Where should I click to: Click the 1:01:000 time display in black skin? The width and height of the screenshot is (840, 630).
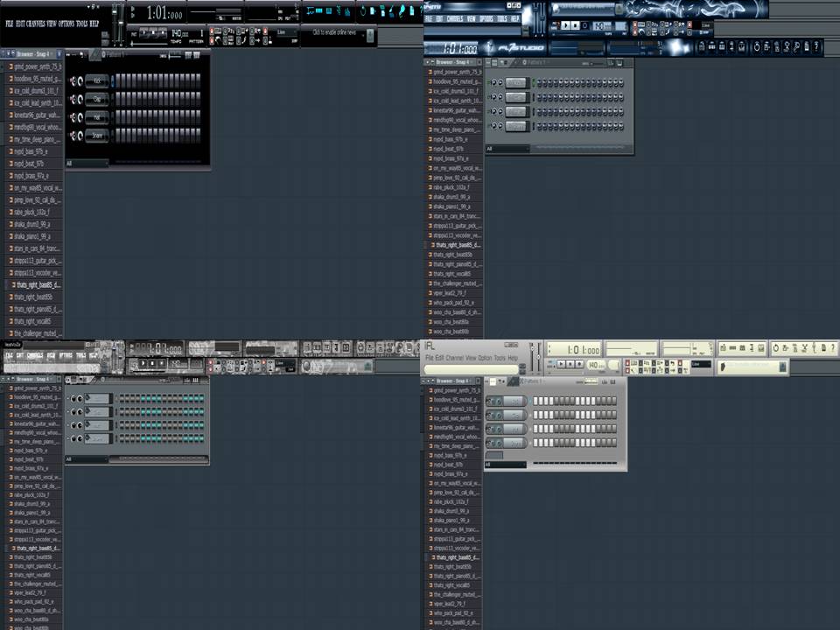point(164,14)
